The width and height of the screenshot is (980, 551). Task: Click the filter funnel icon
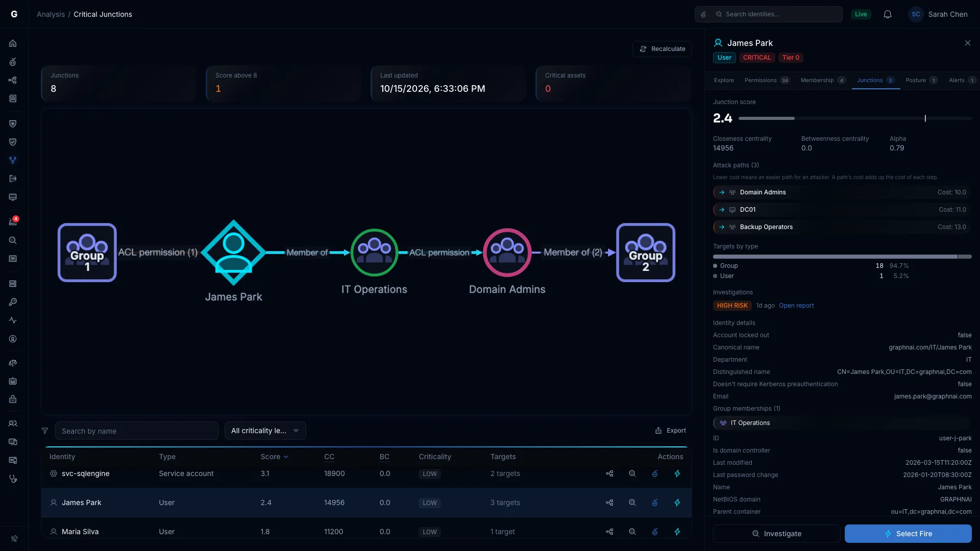point(45,431)
